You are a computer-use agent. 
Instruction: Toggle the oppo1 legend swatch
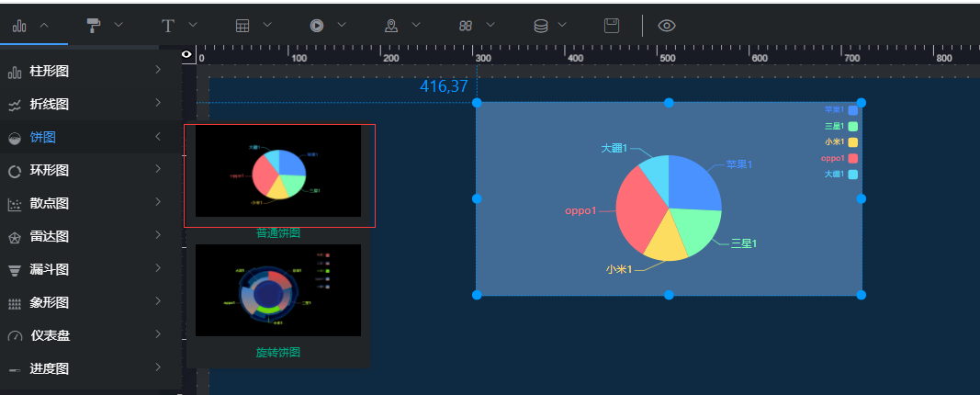(853, 159)
